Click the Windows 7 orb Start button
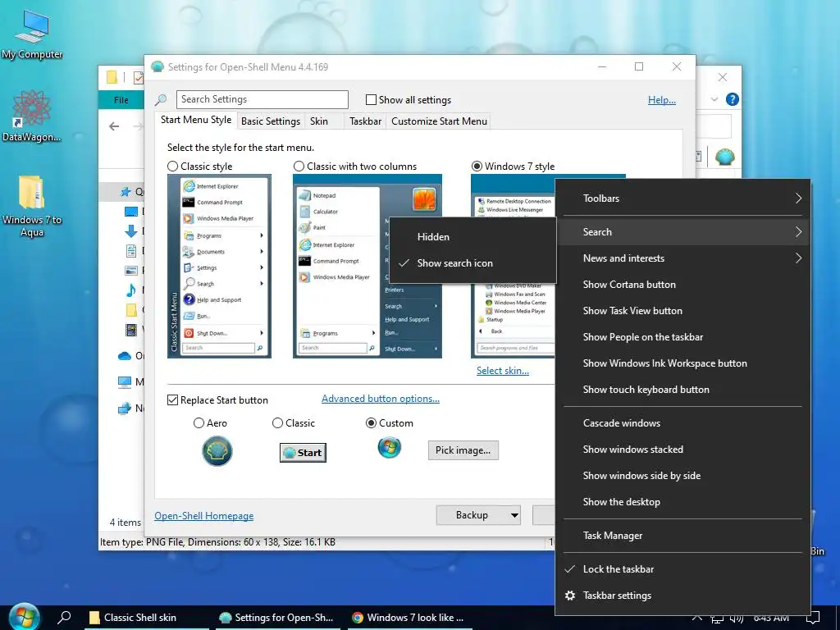The image size is (840, 630). coord(24,617)
